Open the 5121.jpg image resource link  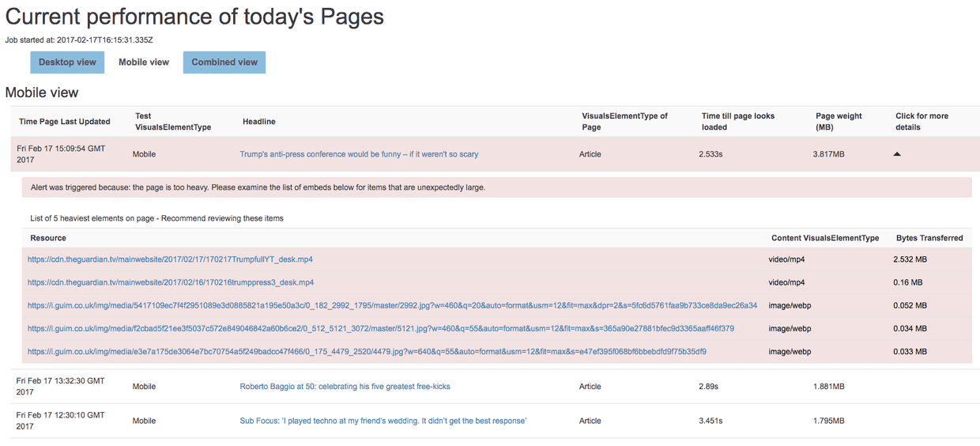[380, 328]
